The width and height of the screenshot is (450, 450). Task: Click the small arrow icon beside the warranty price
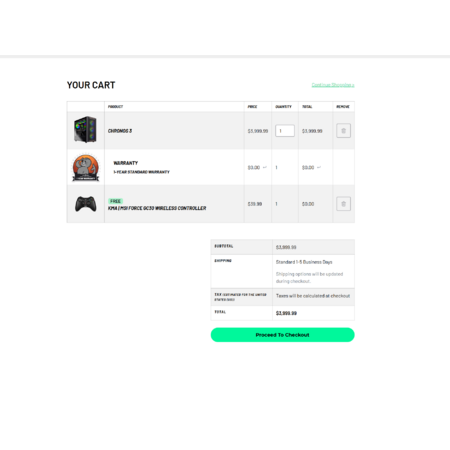coord(265,167)
